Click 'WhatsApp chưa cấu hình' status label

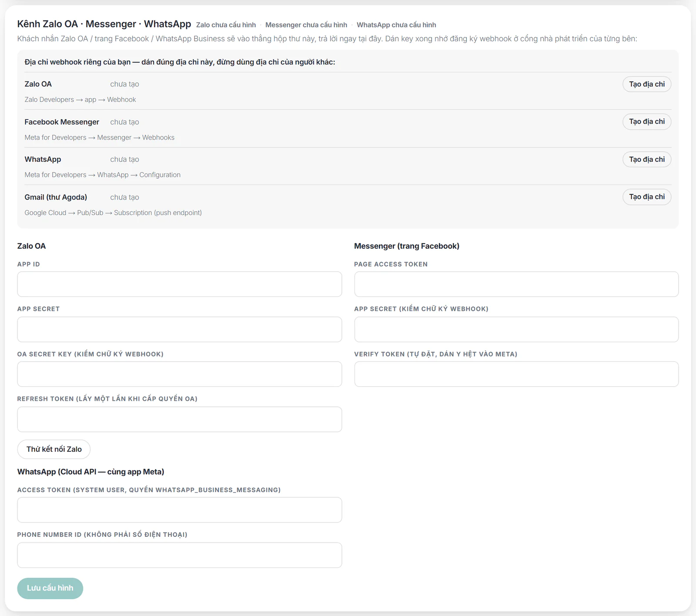coord(396,25)
